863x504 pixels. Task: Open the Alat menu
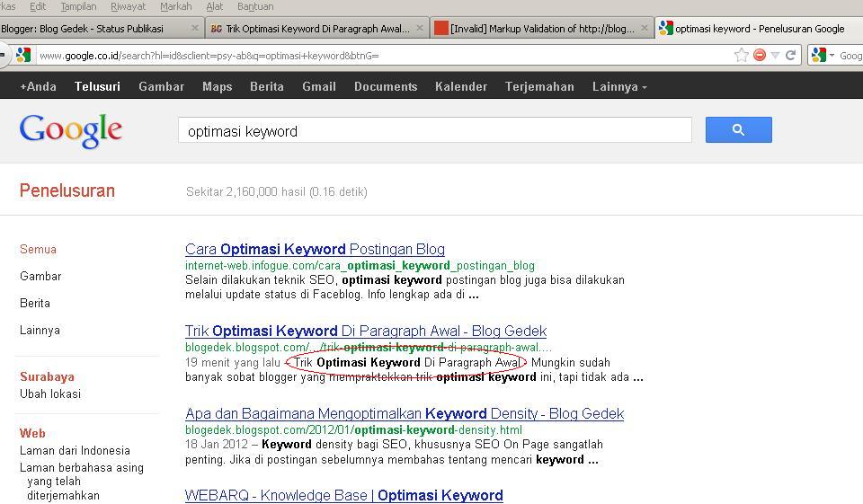pyautogui.click(x=215, y=6)
